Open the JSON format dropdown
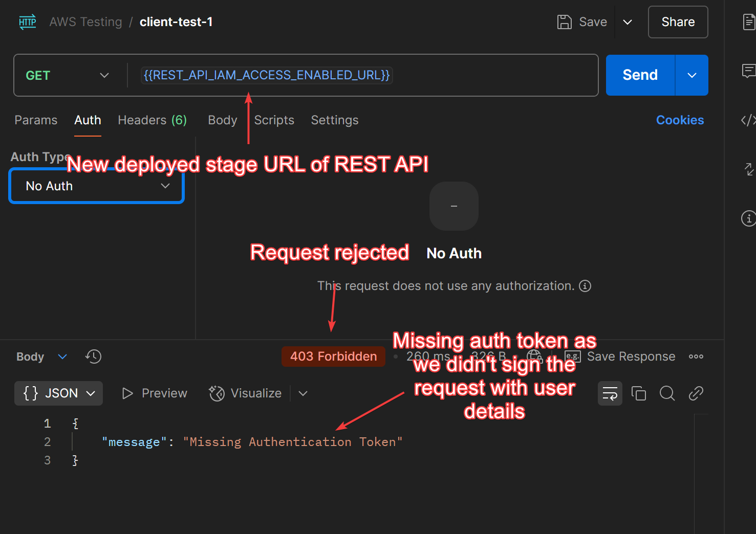The height and width of the screenshot is (534, 756). [x=59, y=393]
